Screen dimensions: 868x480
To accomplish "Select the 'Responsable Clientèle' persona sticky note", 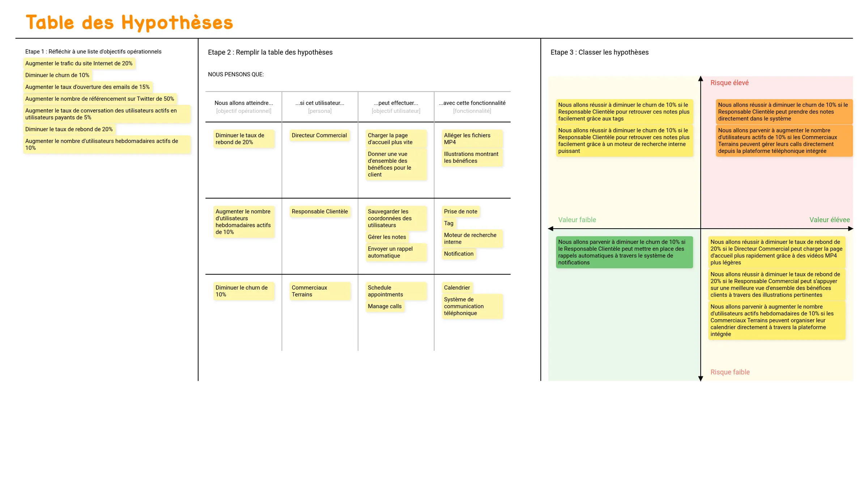I will (x=319, y=211).
